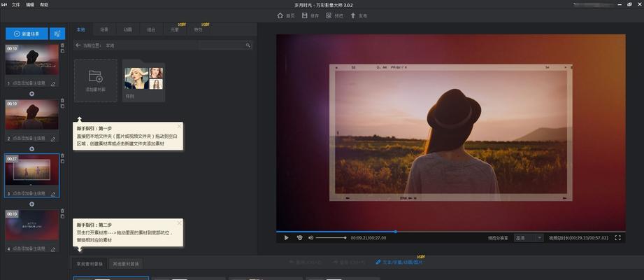
Task: Click 保存 save in top toolbar
Action: (310, 15)
